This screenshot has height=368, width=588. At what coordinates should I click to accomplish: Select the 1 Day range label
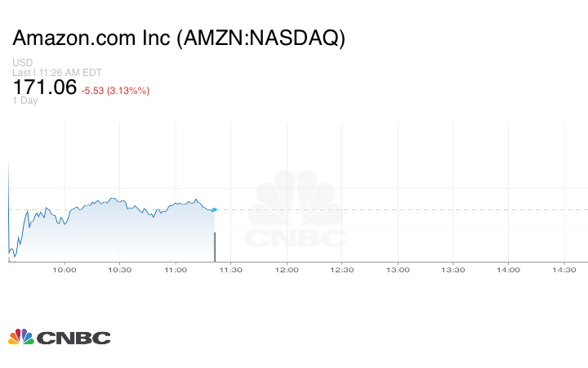tap(25, 101)
